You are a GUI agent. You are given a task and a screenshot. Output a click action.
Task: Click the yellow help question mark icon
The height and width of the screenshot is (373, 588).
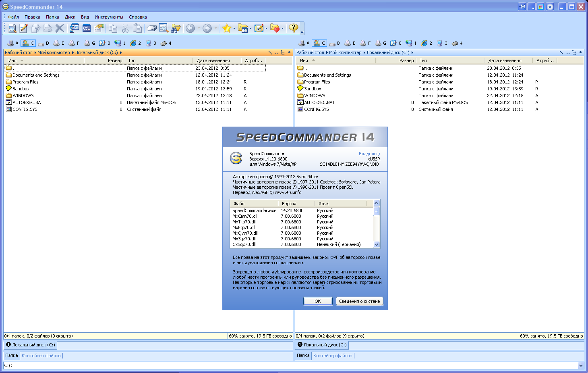point(294,28)
